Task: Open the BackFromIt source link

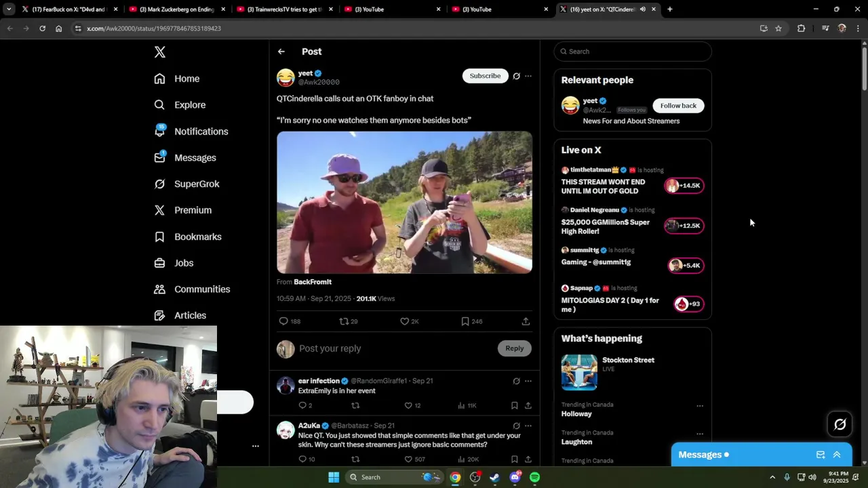Action: (313, 282)
